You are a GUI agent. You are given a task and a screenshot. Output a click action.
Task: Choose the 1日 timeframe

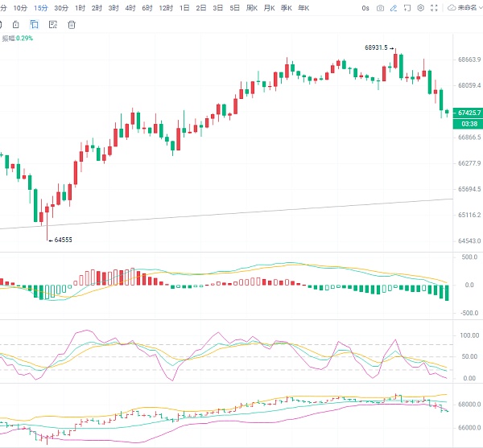point(184,8)
